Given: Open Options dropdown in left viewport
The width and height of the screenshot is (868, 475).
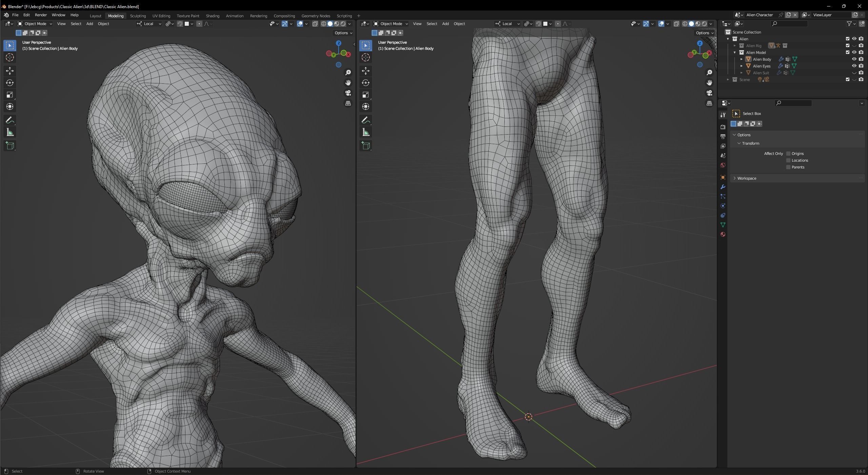Looking at the screenshot, I should [343, 33].
